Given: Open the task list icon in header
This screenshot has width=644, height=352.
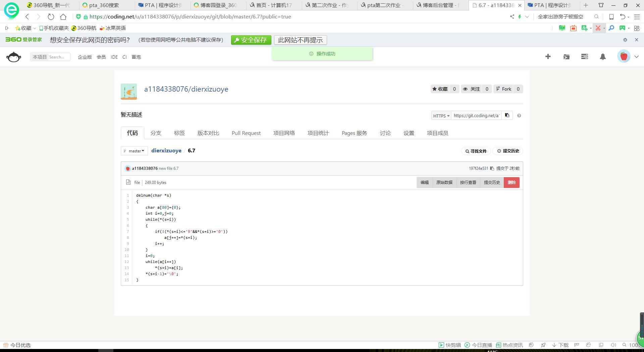Looking at the screenshot, I should coord(585,57).
